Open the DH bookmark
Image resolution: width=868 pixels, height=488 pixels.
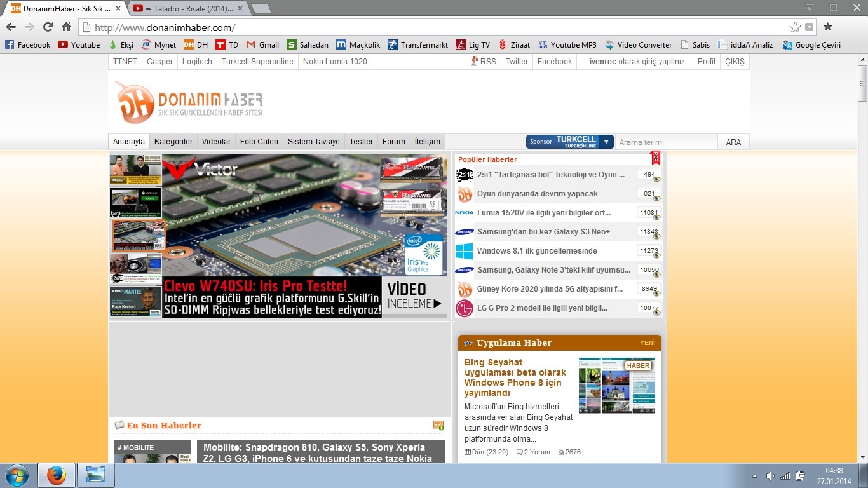click(x=196, y=45)
